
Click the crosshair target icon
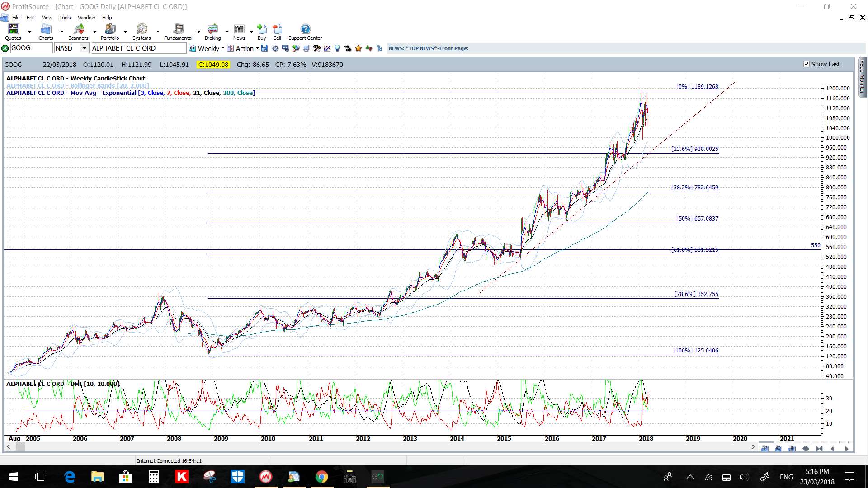click(275, 48)
